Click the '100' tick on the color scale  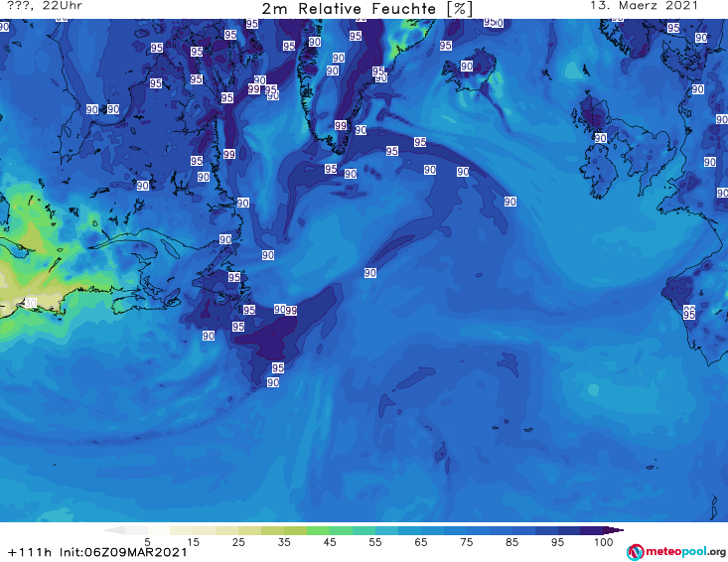[x=603, y=542]
